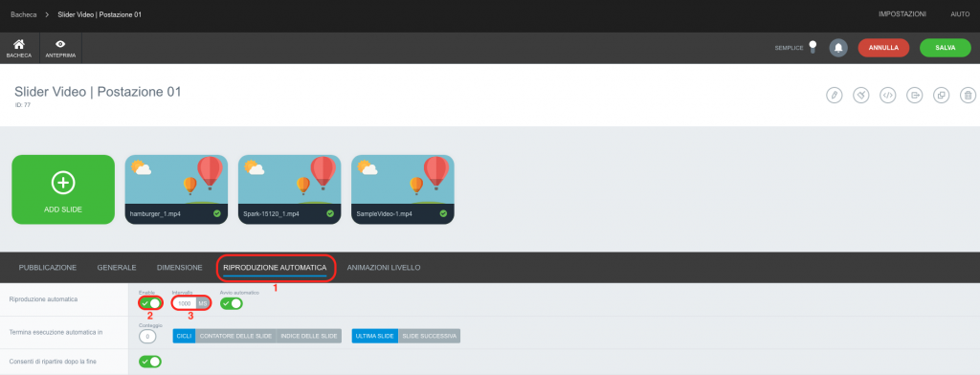Click the green checkmark on SampleVideo-1.mp4
The width and height of the screenshot is (980, 375).
443,213
